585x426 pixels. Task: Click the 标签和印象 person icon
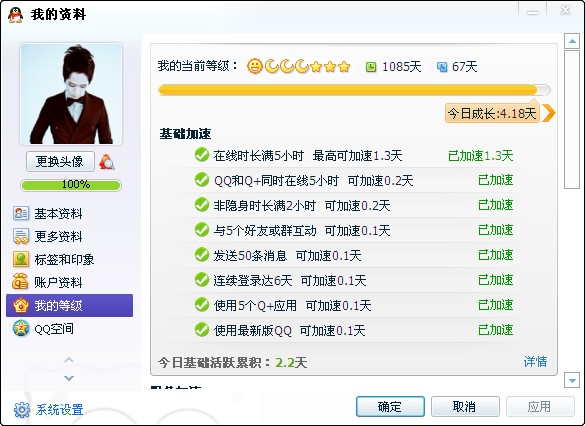point(21,259)
